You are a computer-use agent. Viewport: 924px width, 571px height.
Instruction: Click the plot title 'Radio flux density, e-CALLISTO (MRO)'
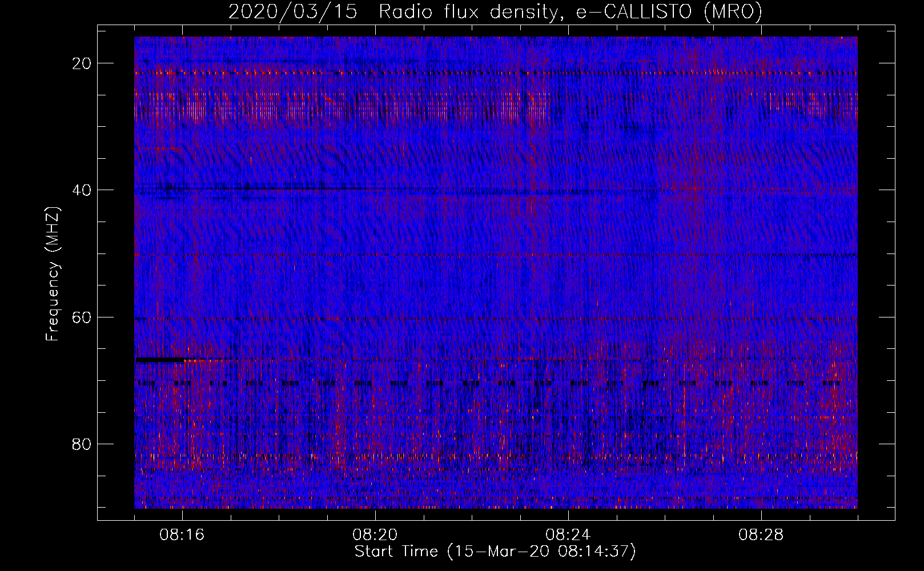tap(570, 12)
